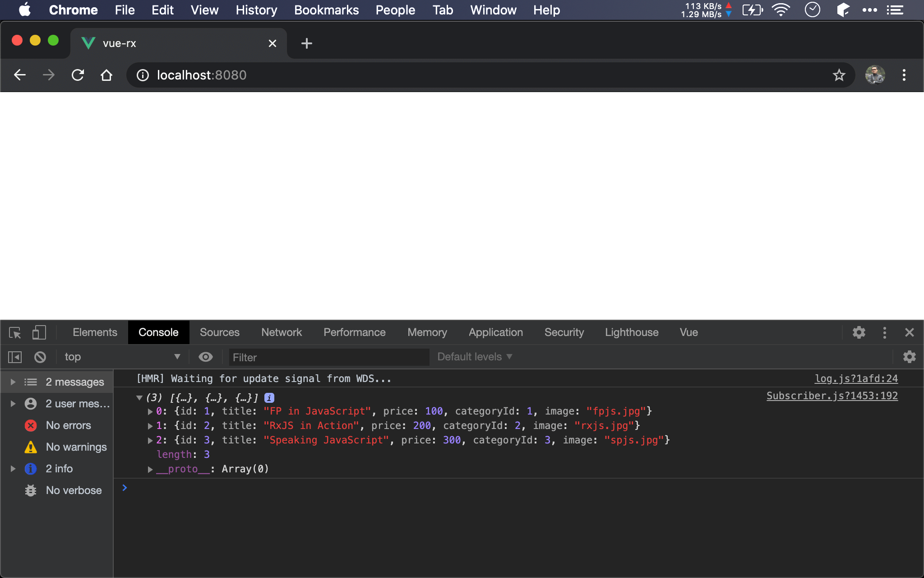Open the Application panel
This screenshot has width=924, height=578.
[x=496, y=332]
